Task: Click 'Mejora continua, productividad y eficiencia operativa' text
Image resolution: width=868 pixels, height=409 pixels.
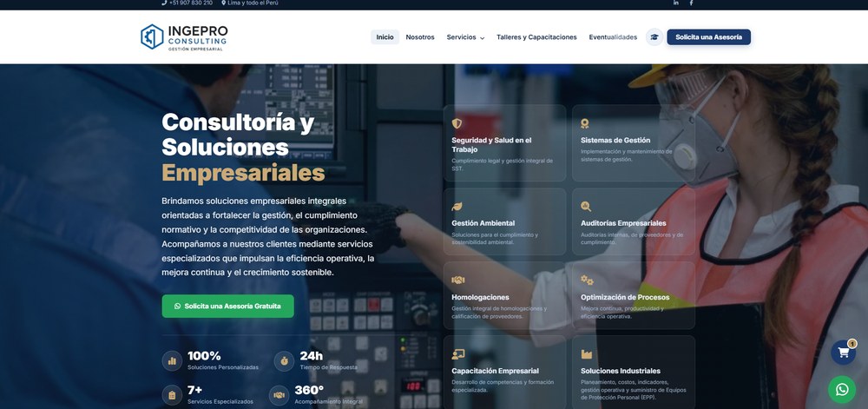Action: coord(621,312)
